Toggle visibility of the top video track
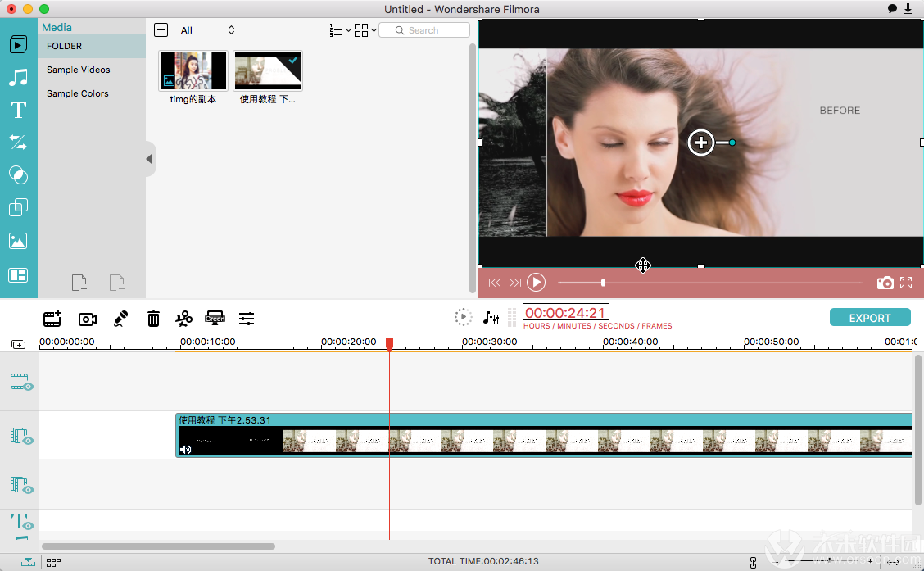The image size is (924, 571). (x=22, y=382)
